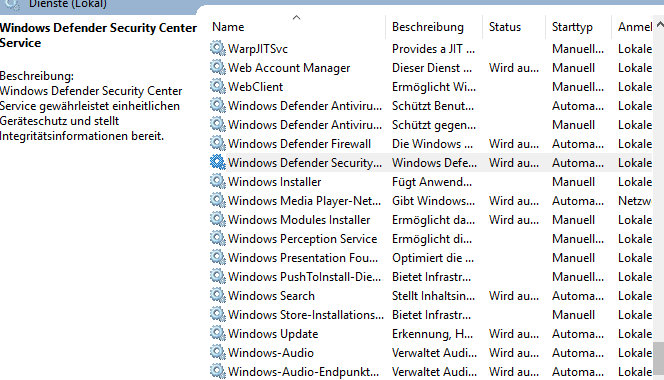Click the Windows Search service icon
This screenshot has width=664, height=380.
tap(218, 295)
